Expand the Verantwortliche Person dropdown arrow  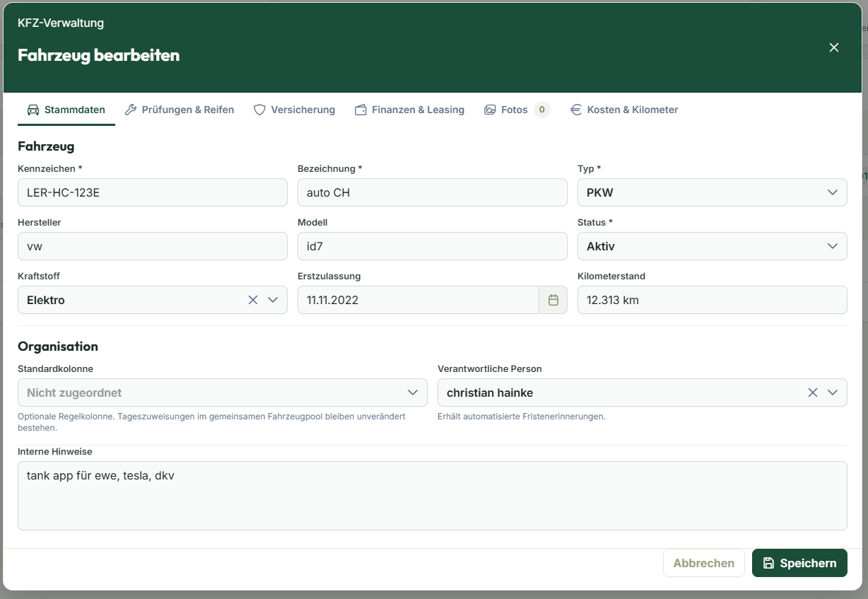[x=833, y=392]
